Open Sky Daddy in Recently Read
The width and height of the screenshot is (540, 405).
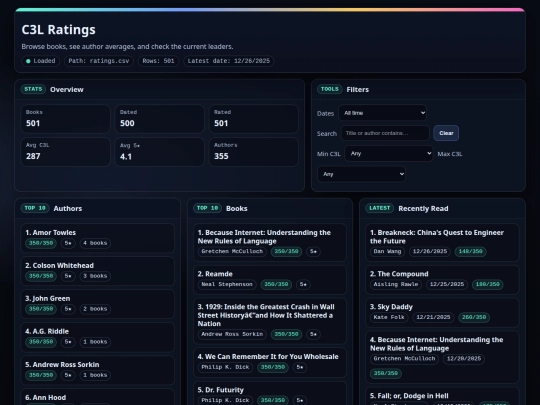pyautogui.click(x=442, y=312)
